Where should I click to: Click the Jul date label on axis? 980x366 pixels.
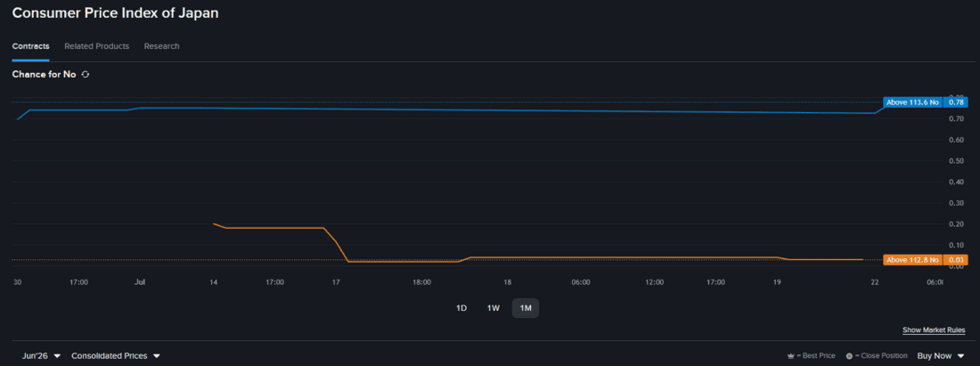point(140,282)
